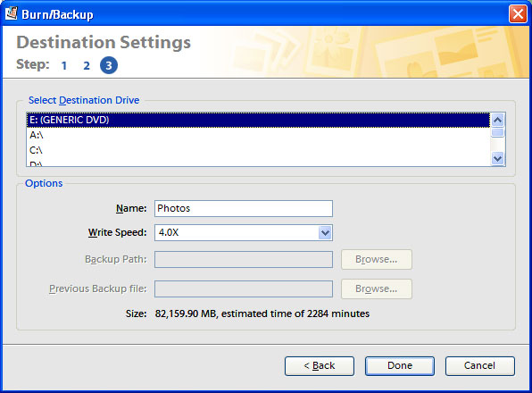This screenshot has height=393, width=532.
Task: Click the Backup Path text field
Action: (x=244, y=260)
